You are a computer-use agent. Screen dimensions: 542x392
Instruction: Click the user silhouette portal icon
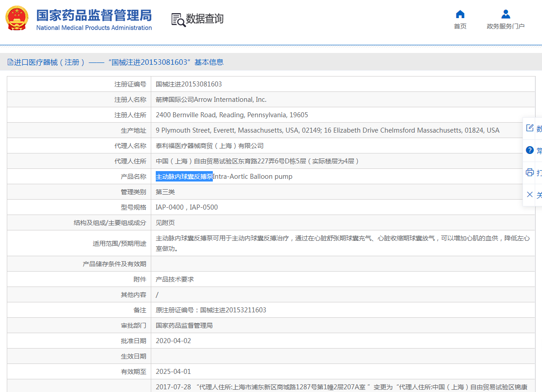[x=506, y=14]
